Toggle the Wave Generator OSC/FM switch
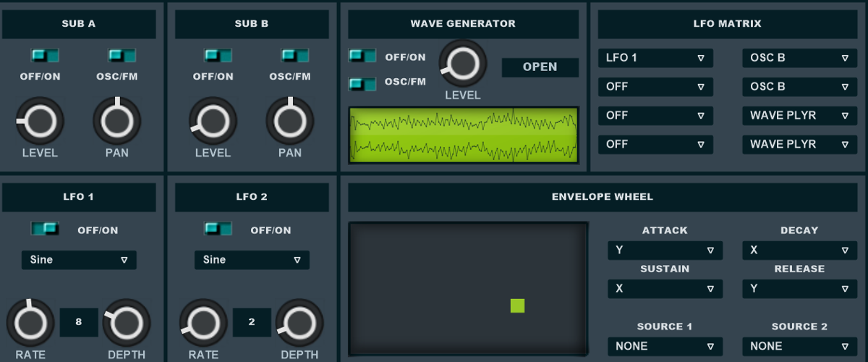Image resolution: width=868 pixels, height=362 pixels. (362, 84)
